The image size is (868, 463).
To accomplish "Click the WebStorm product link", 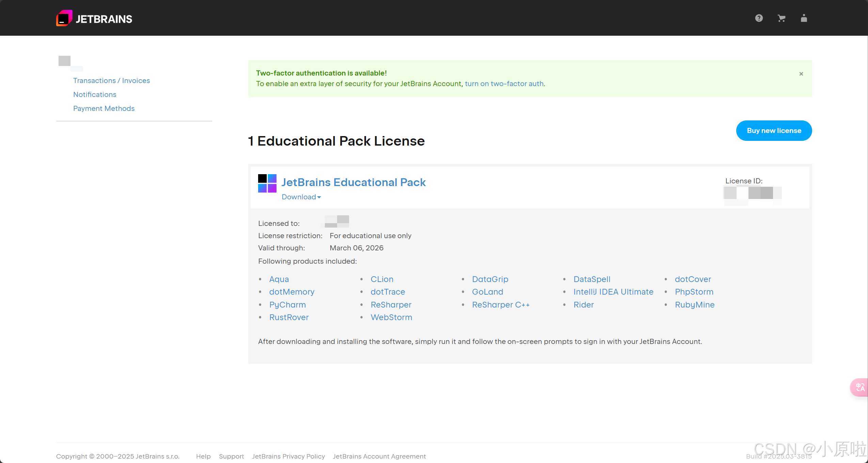I will pyautogui.click(x=391, y=317).
